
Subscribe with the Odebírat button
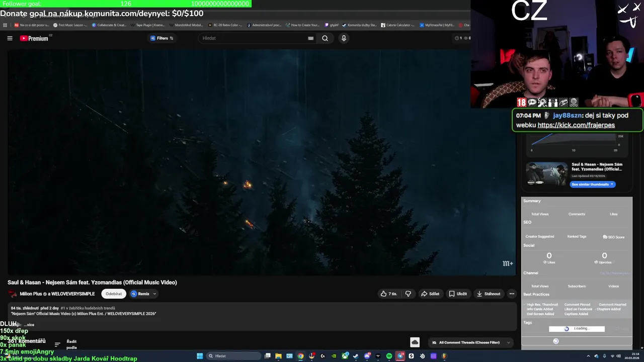coord(114,294)
